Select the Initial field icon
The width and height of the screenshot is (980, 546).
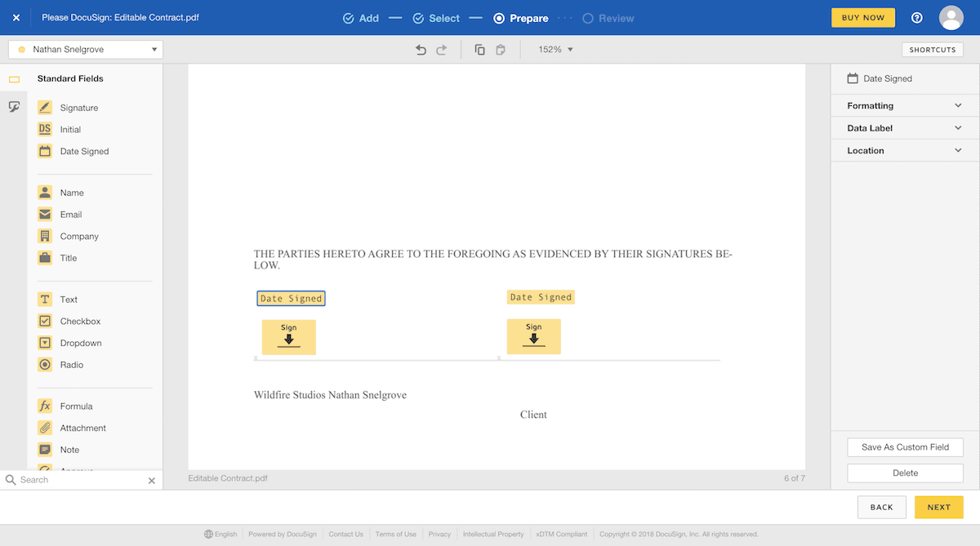point(45,129)
